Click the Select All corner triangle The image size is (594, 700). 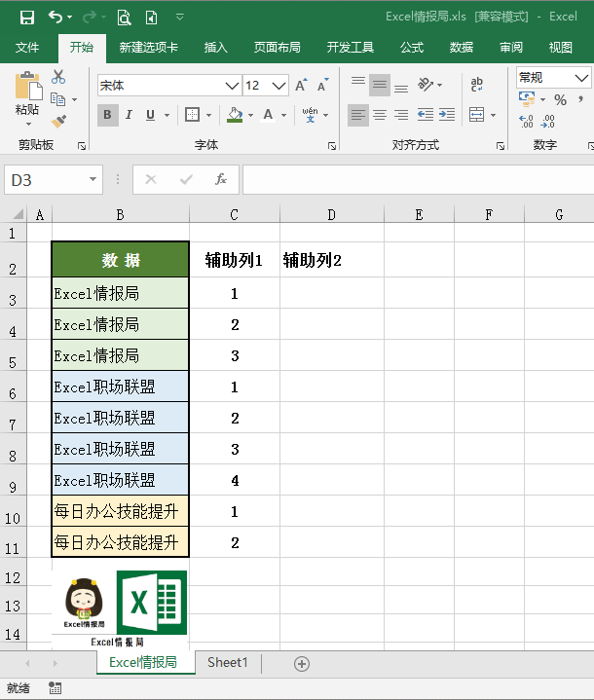coord(18,214)
